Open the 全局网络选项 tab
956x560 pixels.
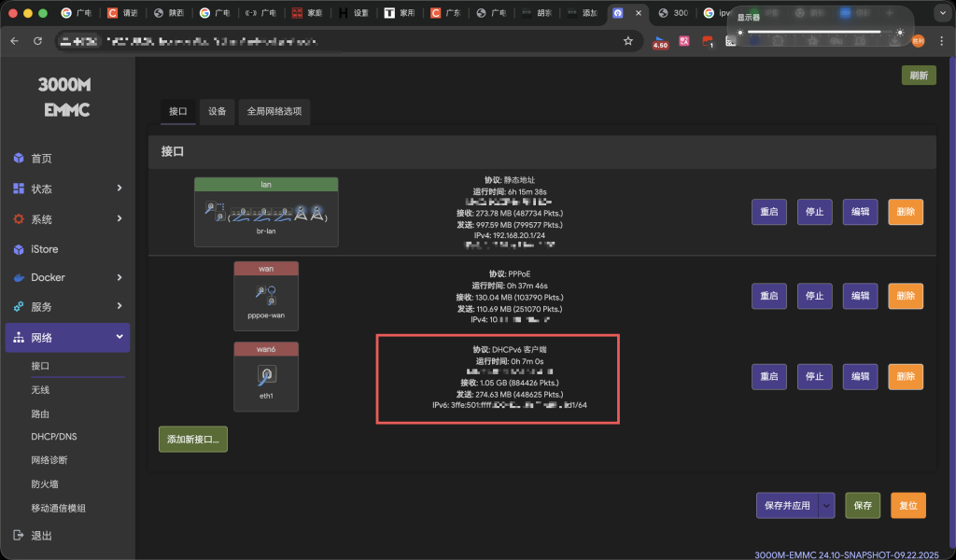pyautogui.click(x=274, y=111)
